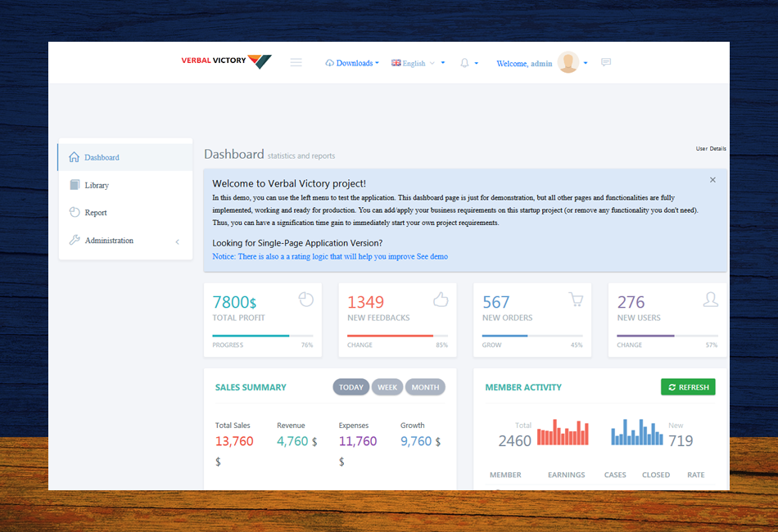Dismiss the welcome banner with X
Viewport: 778px width, 532px height.
tap(712, 180)
